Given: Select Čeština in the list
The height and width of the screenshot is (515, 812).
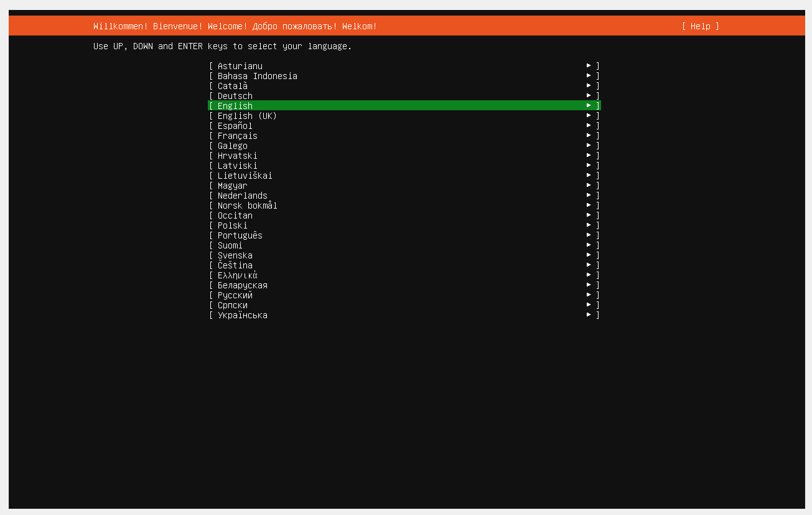Looking at the screenshot, I should pos(404,265).
